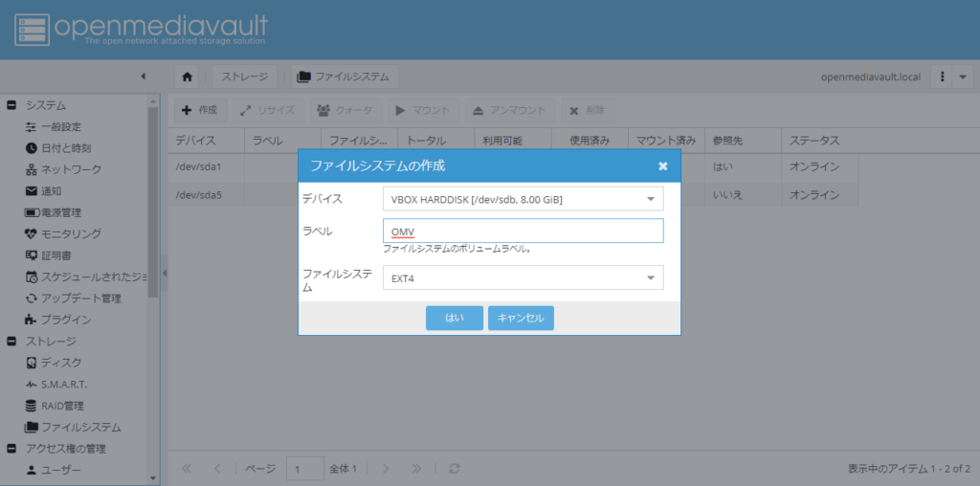This screenshot has width=980, height=486.
Task: Click the はい button in dialog
Action: pyautogui.click(x=455, y=318)
